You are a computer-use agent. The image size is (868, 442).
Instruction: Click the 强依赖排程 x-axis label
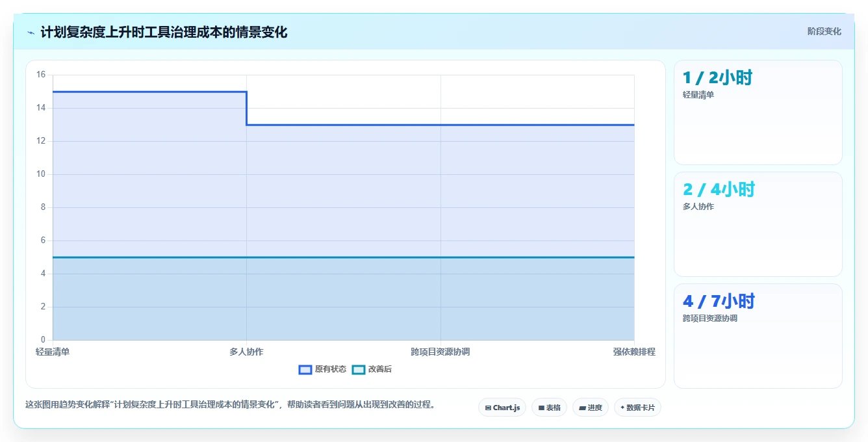point(634,352)
